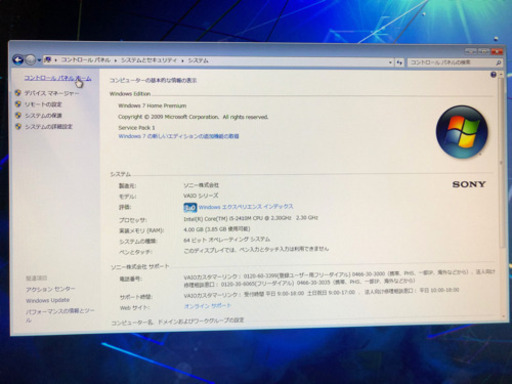The width and height of the screenshot is (512, 384).
Task: Click shield icon beside リモートの設定
Action: tap(18, 104)
